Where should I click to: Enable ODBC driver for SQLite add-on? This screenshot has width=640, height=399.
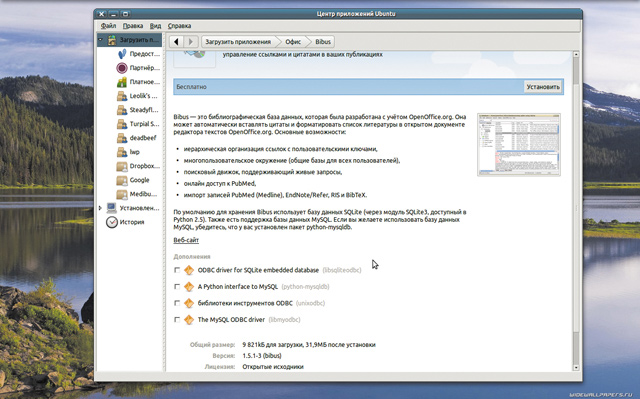coord(177,270)
